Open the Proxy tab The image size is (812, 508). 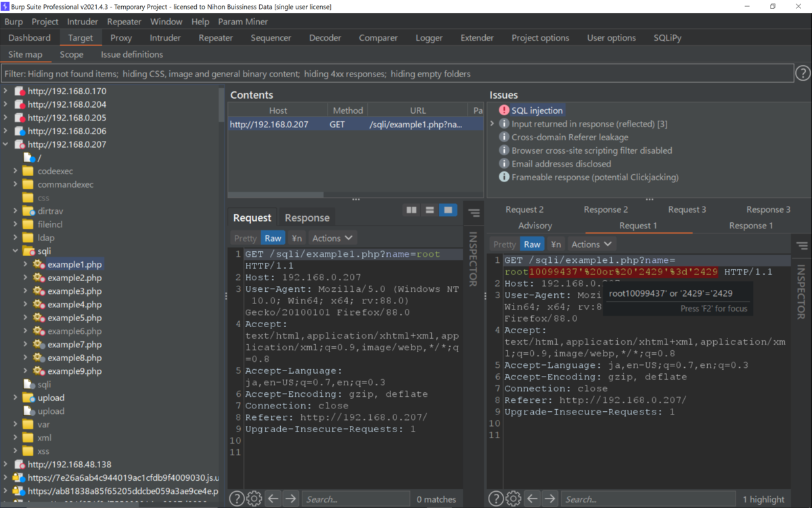tap(121, 38)
